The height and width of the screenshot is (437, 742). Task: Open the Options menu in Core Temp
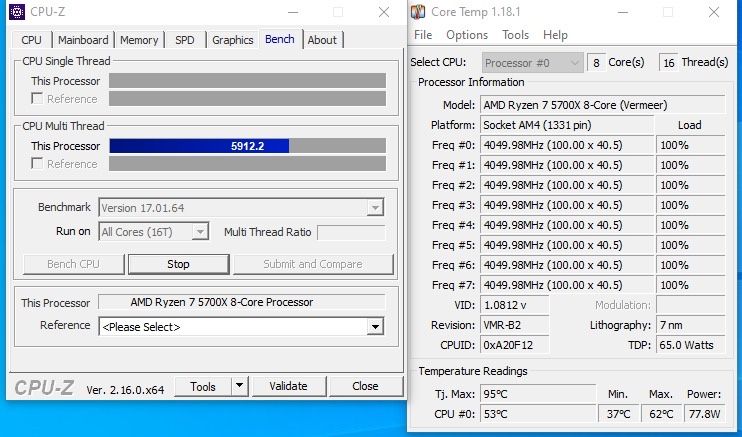[467, 35]
